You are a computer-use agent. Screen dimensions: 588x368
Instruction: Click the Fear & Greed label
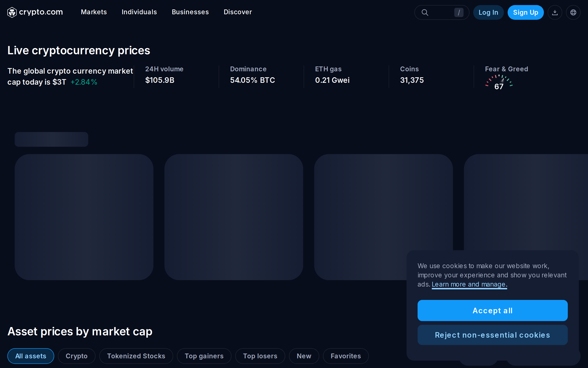(506, 69)
